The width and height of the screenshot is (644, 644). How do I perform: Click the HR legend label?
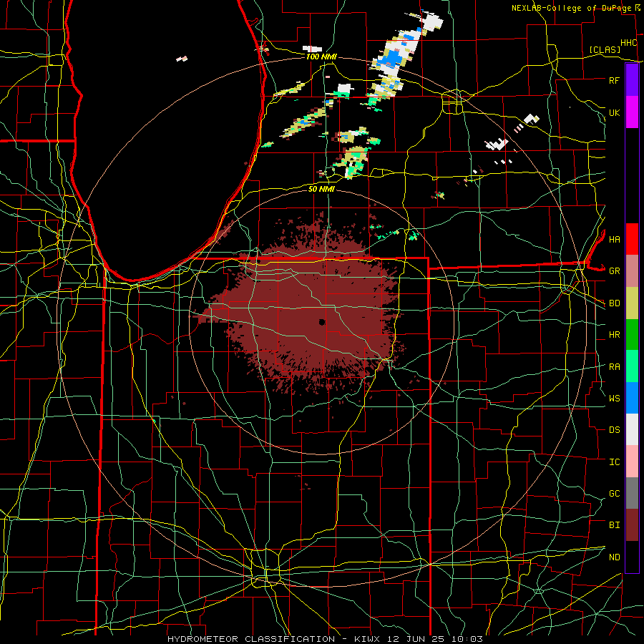coord(614,335)
